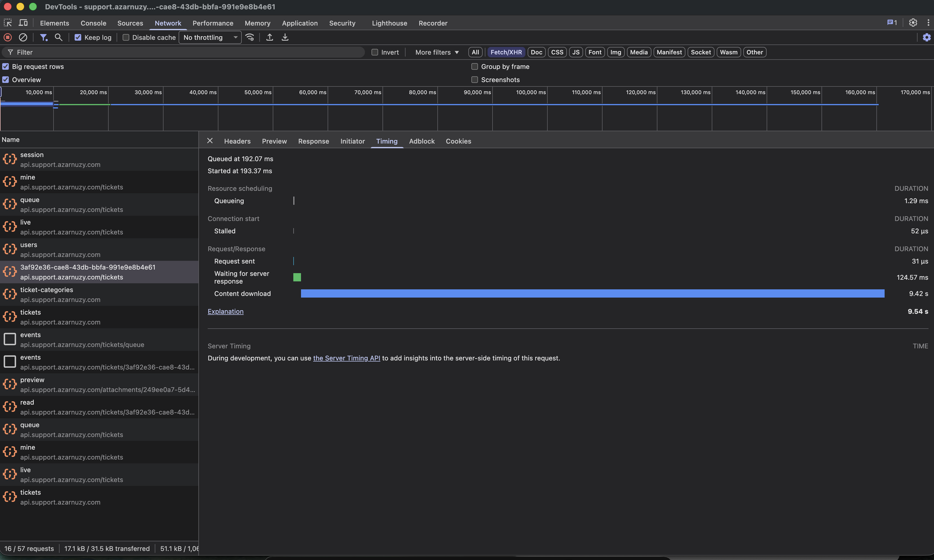This screenshot has width=934, height=560.
Task: Enable Disable cache checkbox
Action: pyautogui.click(x=126, y=37)
